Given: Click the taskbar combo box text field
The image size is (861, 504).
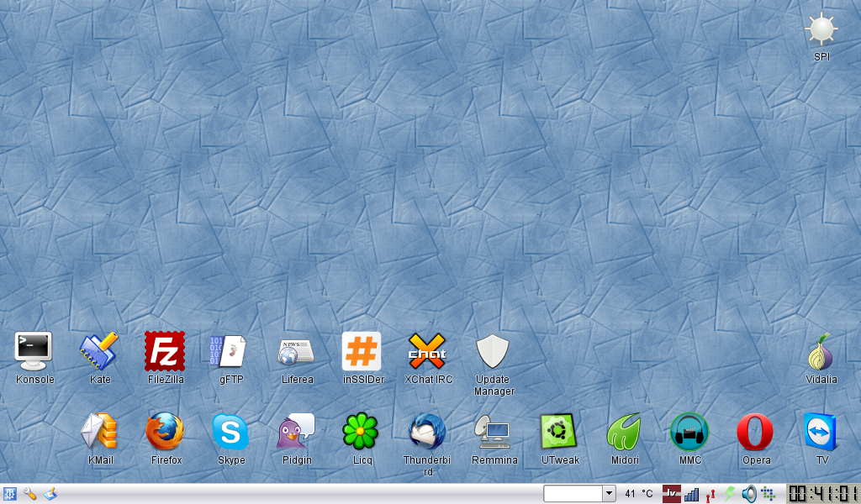Looking at the screenshot, I should click(573, 494).
